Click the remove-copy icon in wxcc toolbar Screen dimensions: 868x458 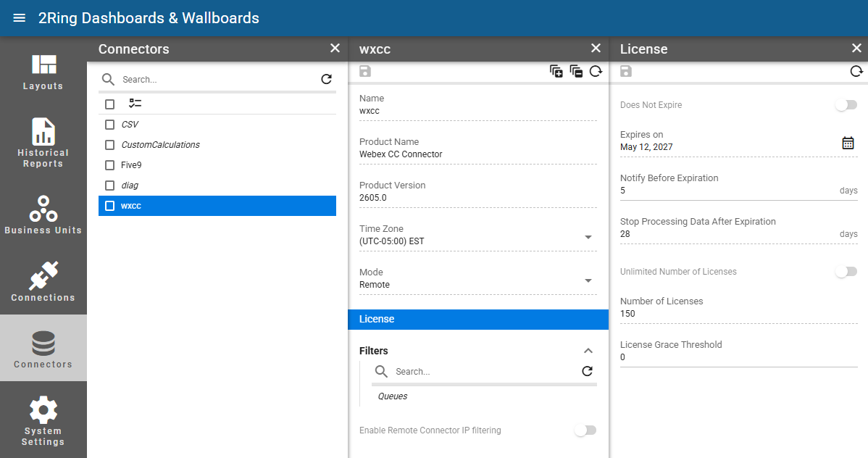click(576, 71)
